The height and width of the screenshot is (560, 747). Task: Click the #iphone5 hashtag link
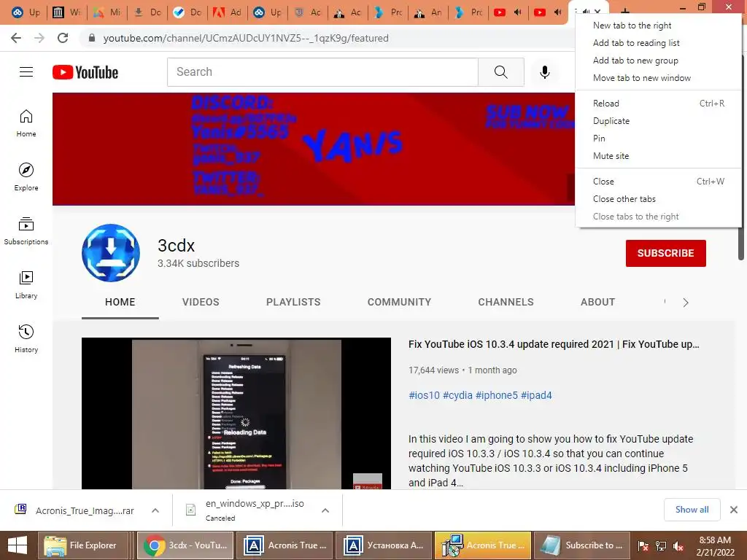click(x=496, y=395)
